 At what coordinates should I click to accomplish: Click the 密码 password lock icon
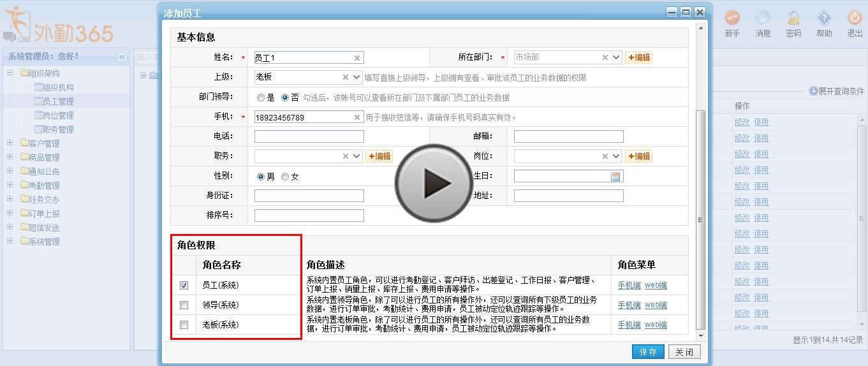(793, 18)
